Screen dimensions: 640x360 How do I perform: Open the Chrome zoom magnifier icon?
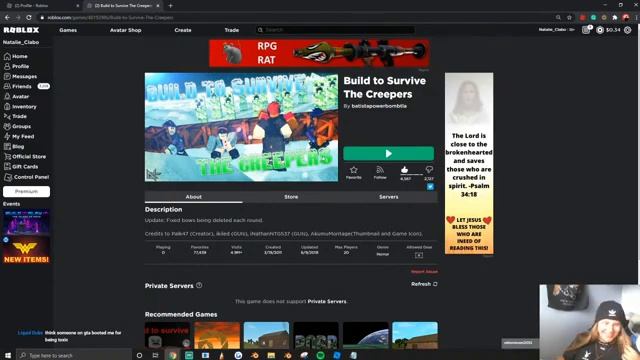(x=558, y=18)
